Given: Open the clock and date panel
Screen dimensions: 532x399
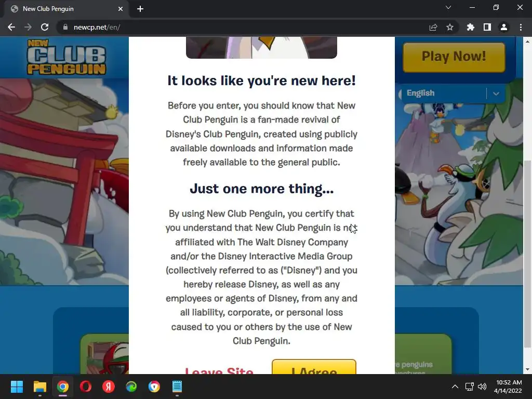Looking at the screenshot, I should point(508,387).
